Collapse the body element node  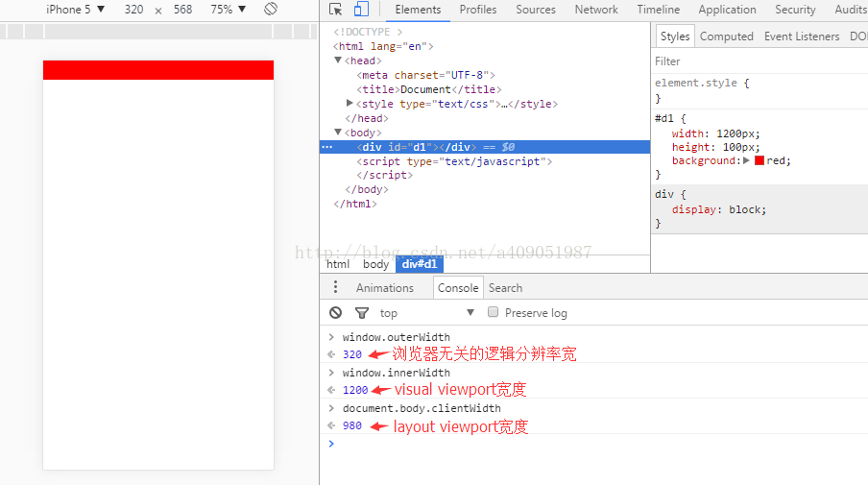(x=338, y=133)
